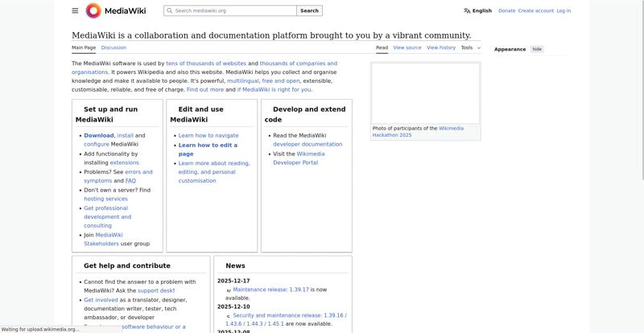Click the Donate link
Viewport: 644px width, 333px height.
[x=506, y=10]
